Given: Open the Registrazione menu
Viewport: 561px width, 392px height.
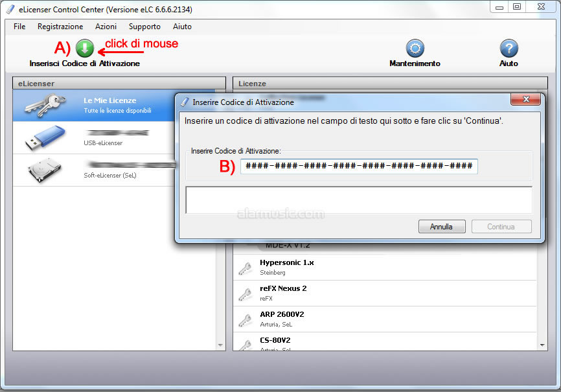Looking at the screenshot, I should pos(60,27).
